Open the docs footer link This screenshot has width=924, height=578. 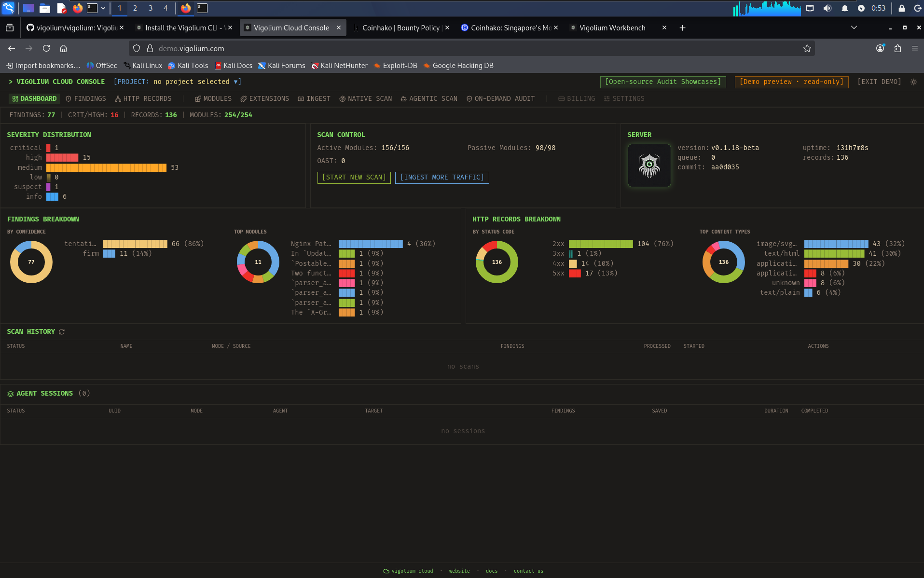coord(492,571)
